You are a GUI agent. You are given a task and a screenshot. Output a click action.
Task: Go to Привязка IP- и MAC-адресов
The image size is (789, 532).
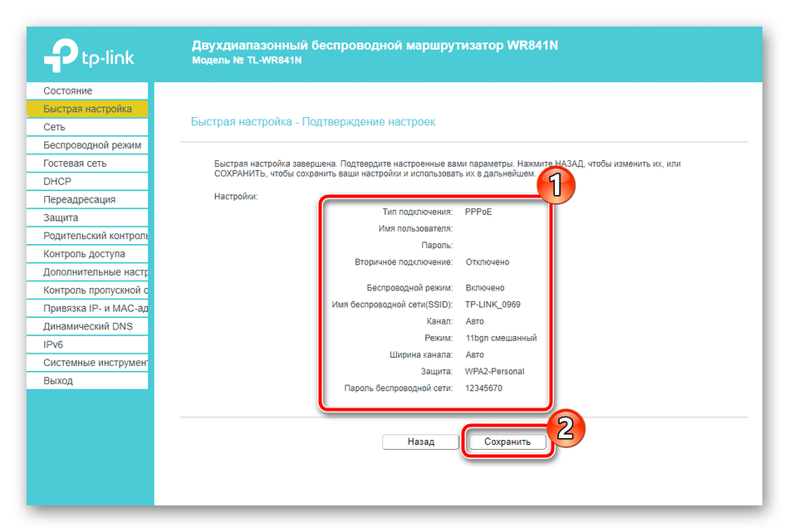(x=95, y=309)
